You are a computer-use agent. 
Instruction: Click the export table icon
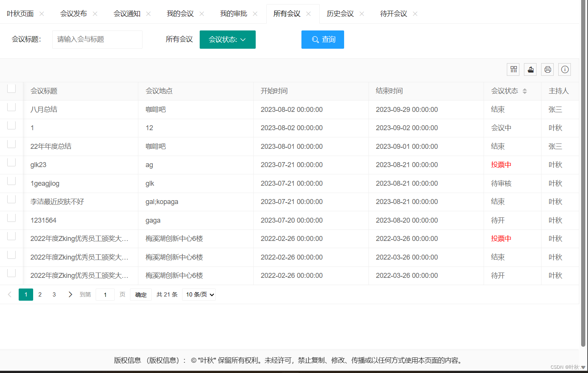[x=530, y=69]
